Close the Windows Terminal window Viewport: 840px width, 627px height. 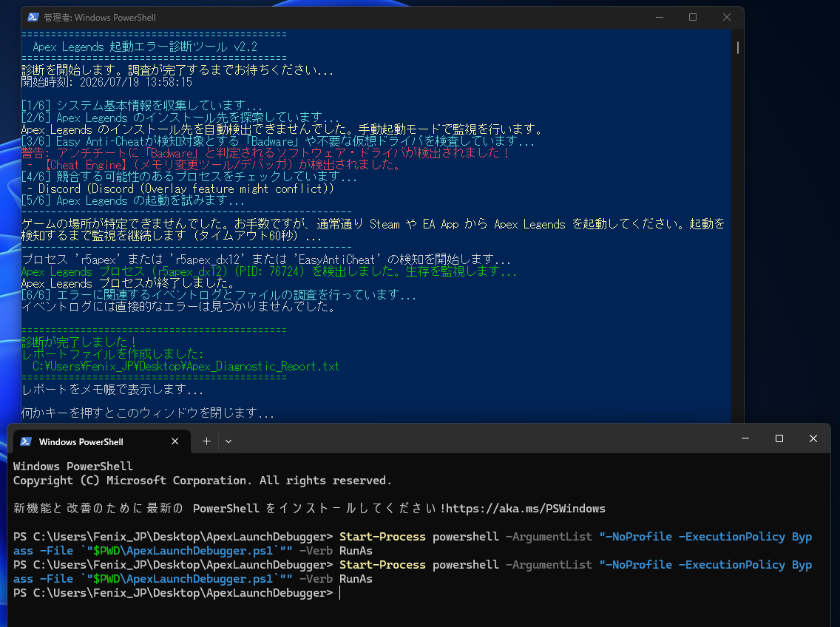pos(813,438)
